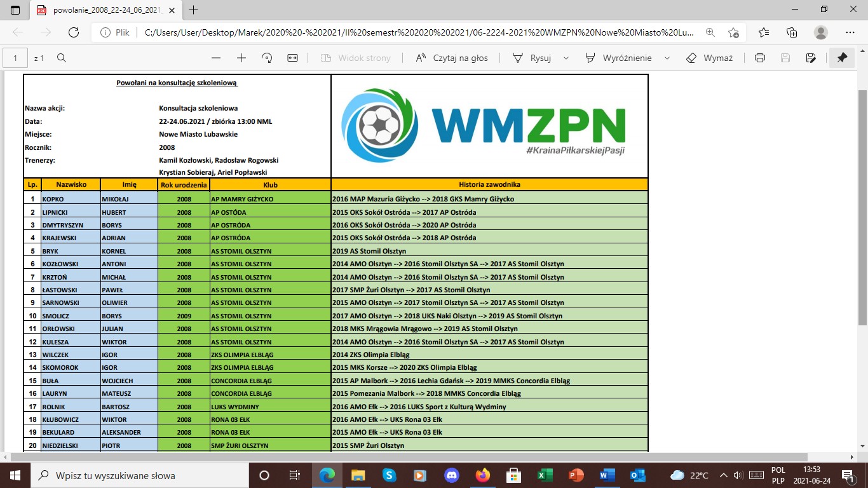Click the Nowe Miasto Lubawskie text
The height and width of the screenshot is (488, 868).
[x=198, y=134]
